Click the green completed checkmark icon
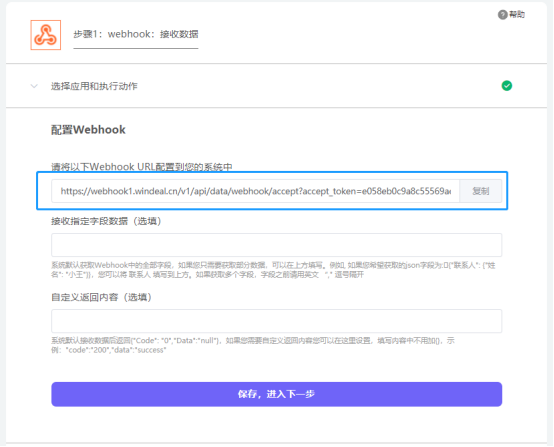This screenshot has width=554, height=447. point(507,86)
